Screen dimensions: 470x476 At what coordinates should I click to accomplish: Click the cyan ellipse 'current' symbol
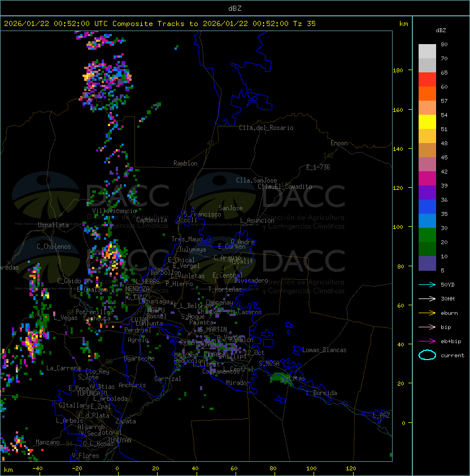(427, 355)
